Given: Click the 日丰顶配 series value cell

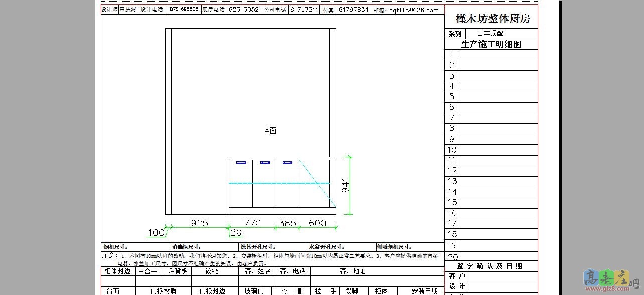Looking at the screenshot, I should click(x=490, y=34).
